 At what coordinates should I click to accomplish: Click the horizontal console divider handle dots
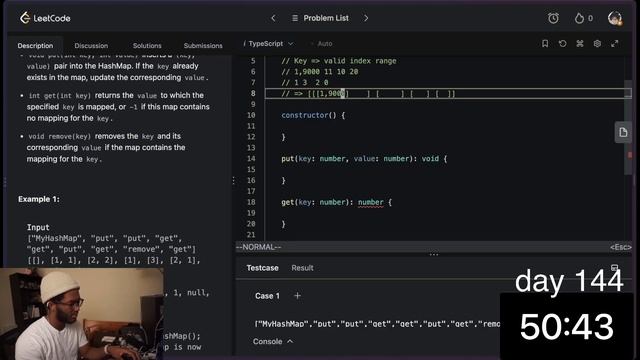coord(433,254)
